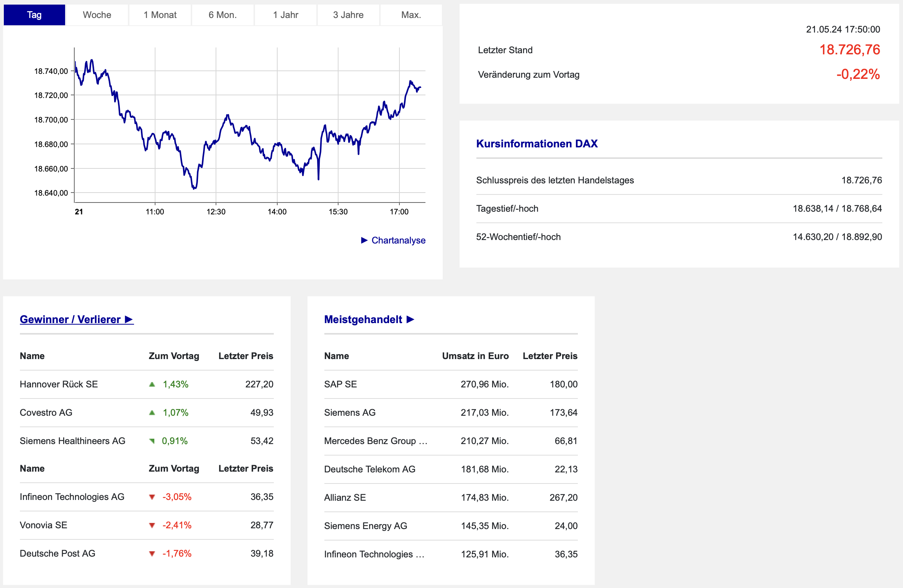Select the 3 Jahre time range
Viewport: 903px width, 588px height.
click(x=348, y=15)
